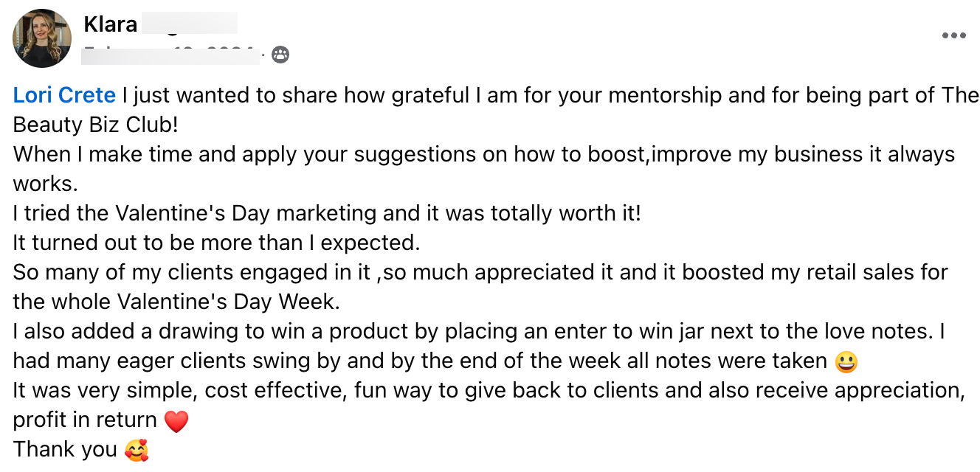This screenshot has width=980, height=472.
Task: Click the sentence starting "When I make time"
Action: pyautogui.click(x=483, y=154)
